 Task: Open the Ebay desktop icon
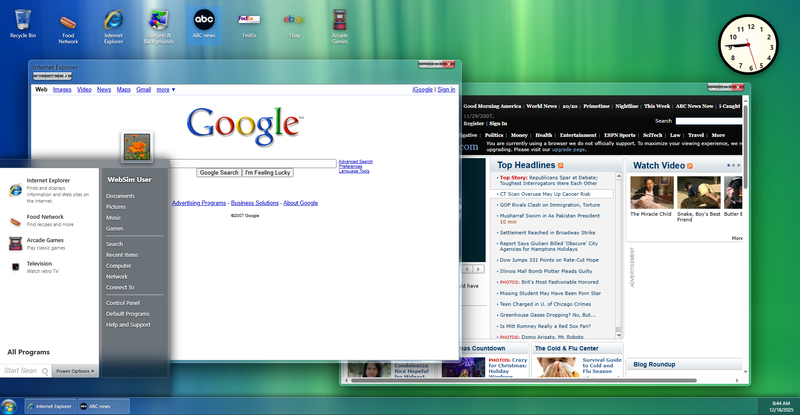point(294,25)
